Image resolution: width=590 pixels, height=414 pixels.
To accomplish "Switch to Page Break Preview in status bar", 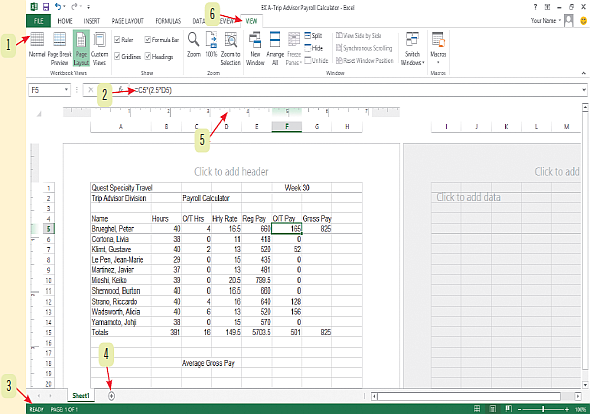I will (508, 409).
